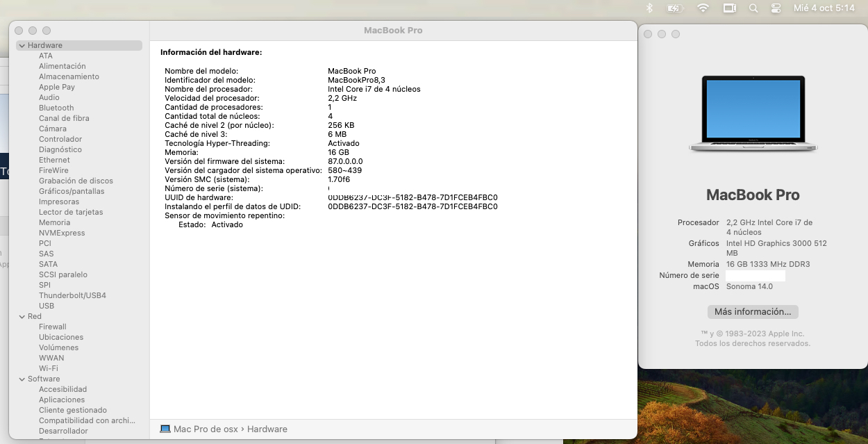Select Grabación de discos in sidebar
The width and height of the screenshot is (868, 444).
(x=76, y=181)
